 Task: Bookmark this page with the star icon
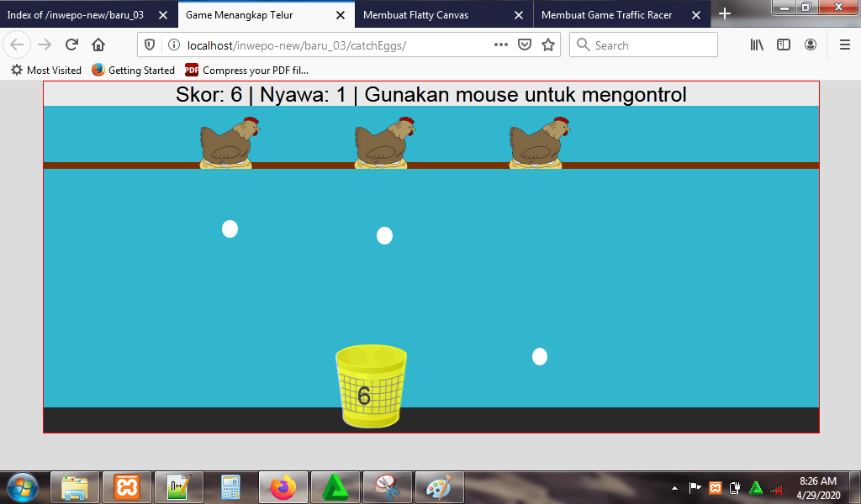point(548,45)
